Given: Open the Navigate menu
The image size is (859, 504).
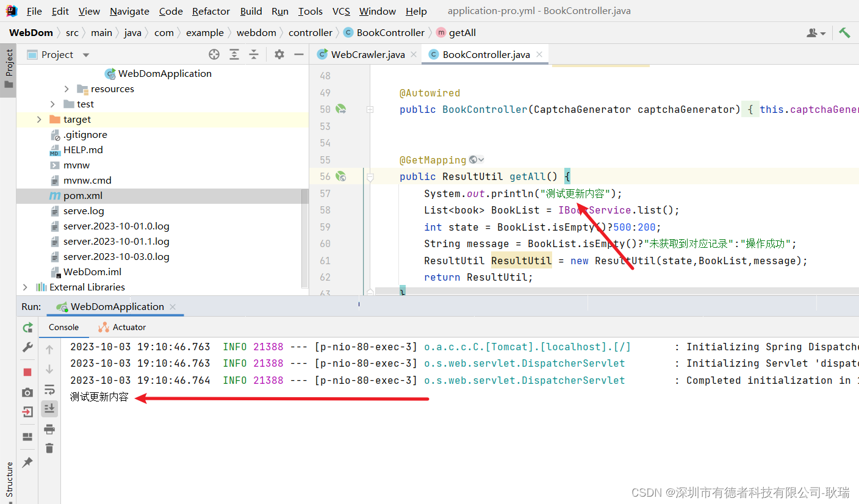Looking at the screenshot, I should pyautogui.click(x=129, y=11).
